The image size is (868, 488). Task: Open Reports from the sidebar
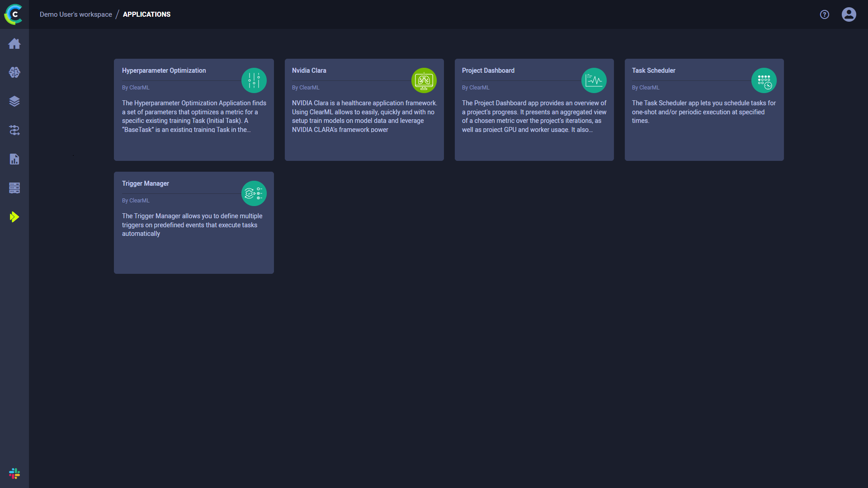(x=14, y=159)
